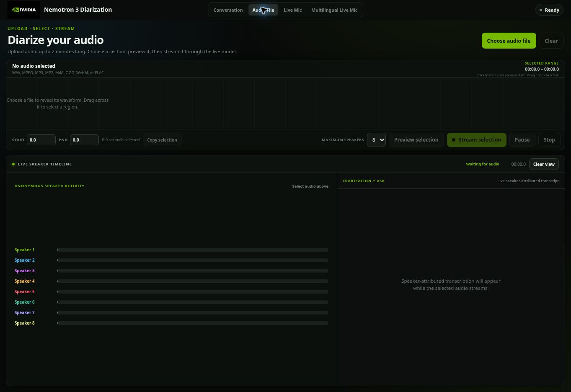This screenshot has height=392, width=571.
Task: Click the 'Diarize your audio' heading
Action: click(x=56, y=40)
